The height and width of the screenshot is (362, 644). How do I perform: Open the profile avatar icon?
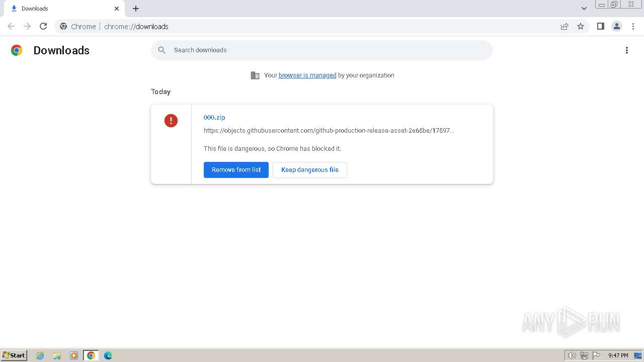pyautogui.click(x=617, y=26)
